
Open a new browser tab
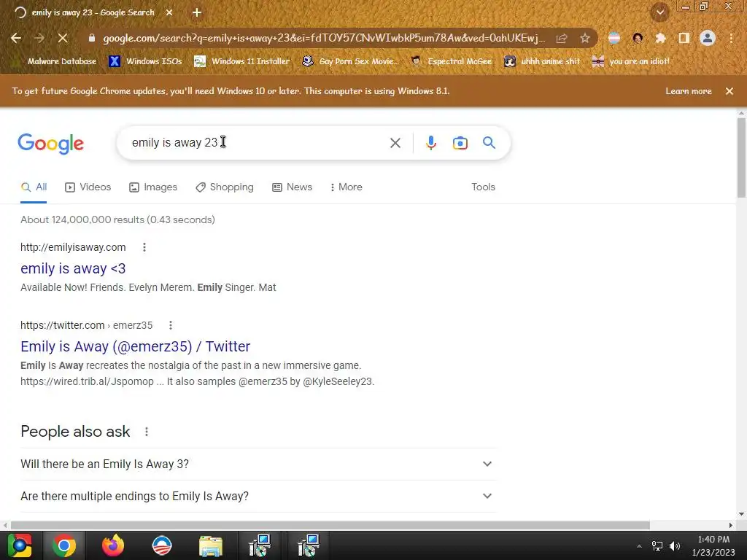pyautogui.click(x=197, y=12)
